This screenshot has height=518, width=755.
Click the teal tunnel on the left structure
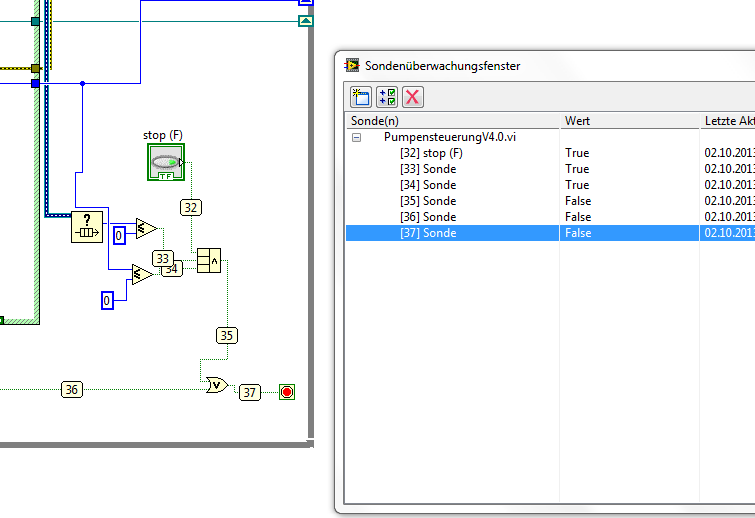click(x=35, y=21)
